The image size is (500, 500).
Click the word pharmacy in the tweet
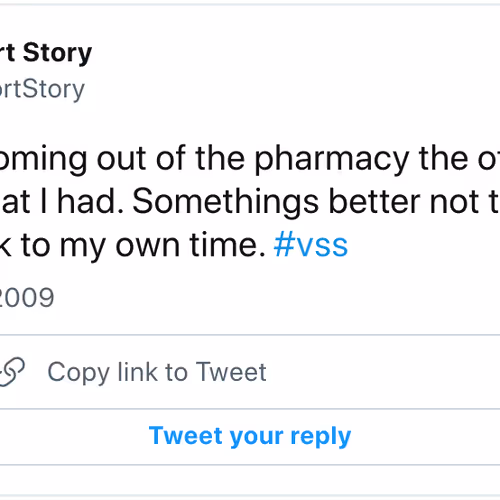tap(332, 160)
